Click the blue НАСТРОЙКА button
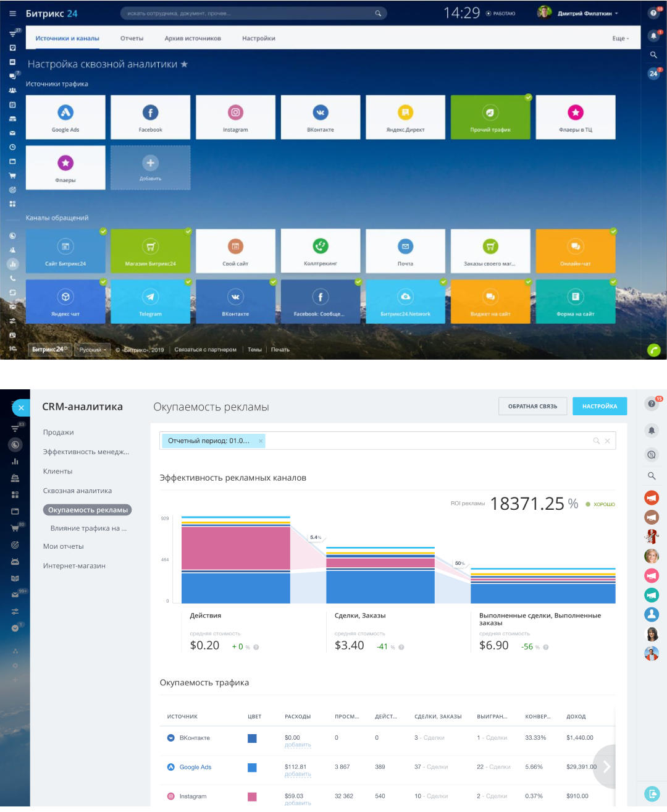This screenshot has height=812, width=667. coord(600,407)
